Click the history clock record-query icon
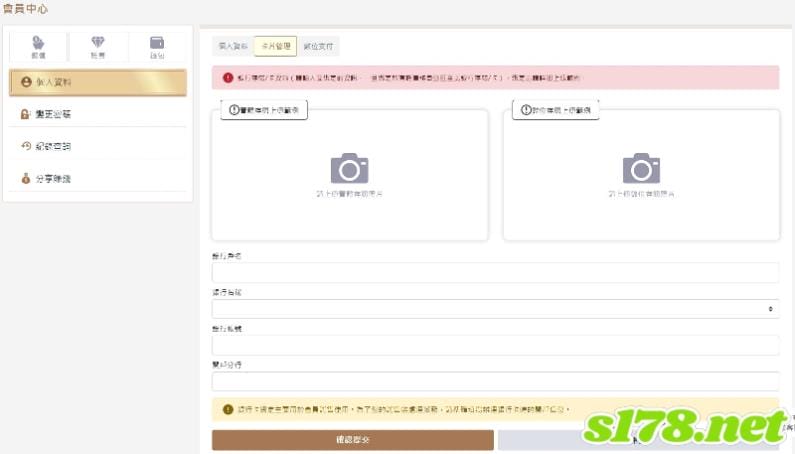 (26, 146)
